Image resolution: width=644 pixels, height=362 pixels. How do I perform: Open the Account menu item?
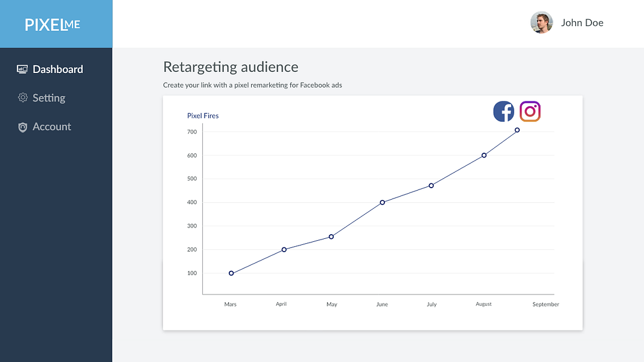point(44,127)
